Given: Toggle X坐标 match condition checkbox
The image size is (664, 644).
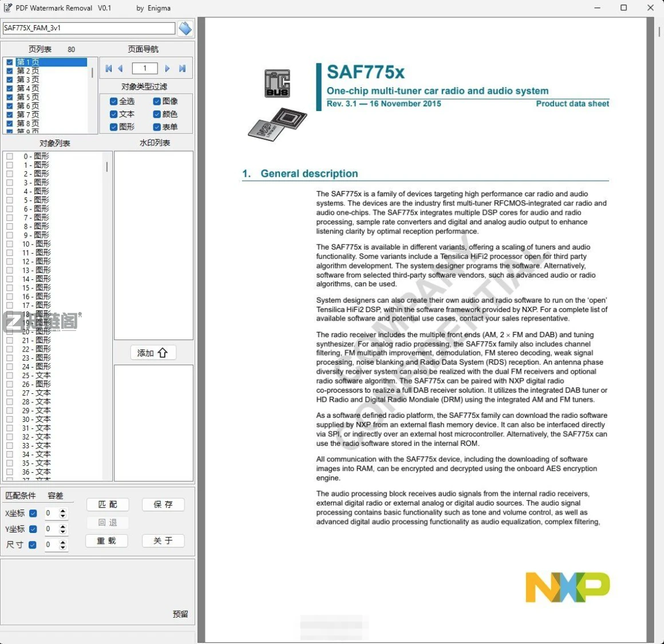Looking at the screenshot, I should (x=33, y=513).
